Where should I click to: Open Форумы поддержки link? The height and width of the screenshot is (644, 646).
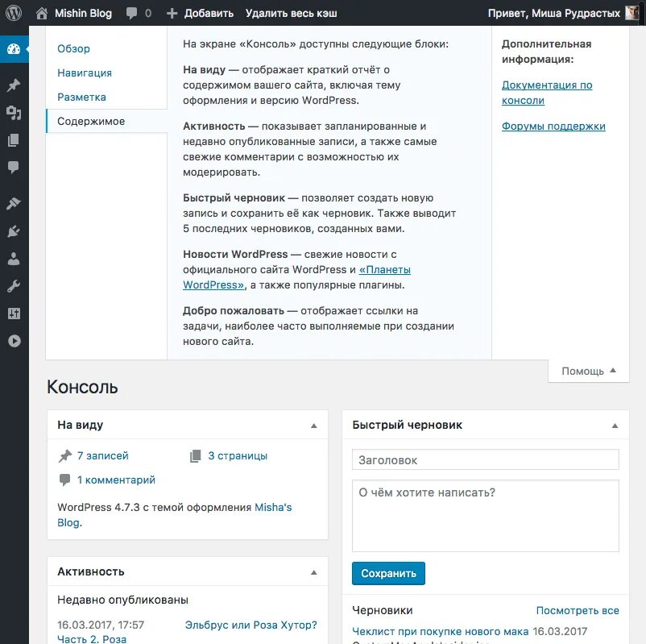pos(553,127)
